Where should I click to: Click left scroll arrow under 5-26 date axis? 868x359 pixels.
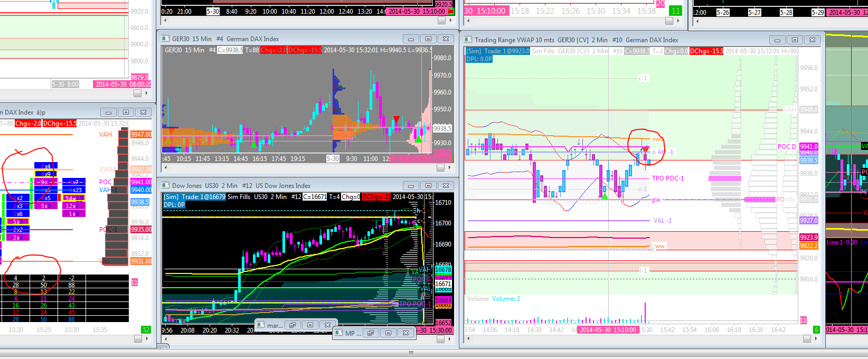[697, 21]
